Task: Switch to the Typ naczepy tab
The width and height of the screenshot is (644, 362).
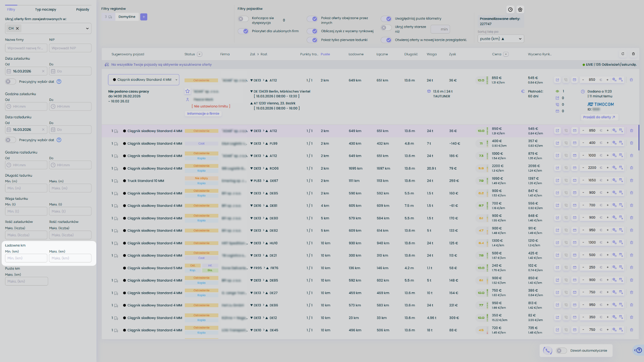Action: click(x=46, y=9)
